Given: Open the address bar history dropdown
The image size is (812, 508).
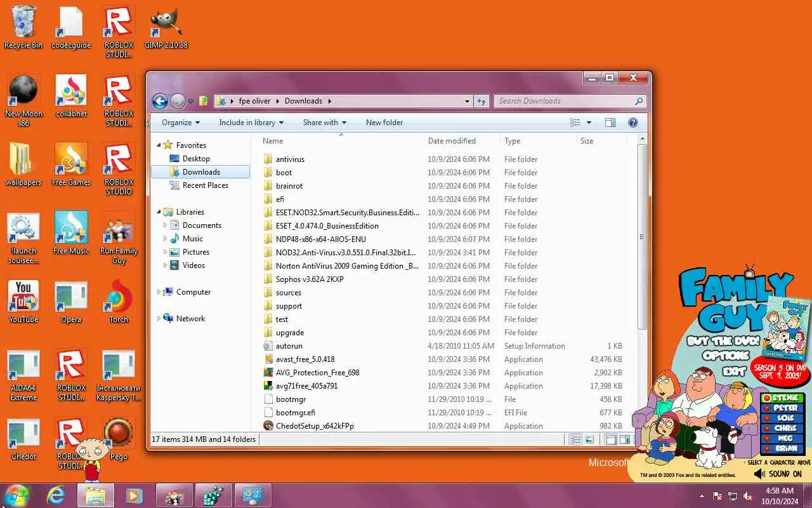Looking at the screenshot, I should click(467, 101).
